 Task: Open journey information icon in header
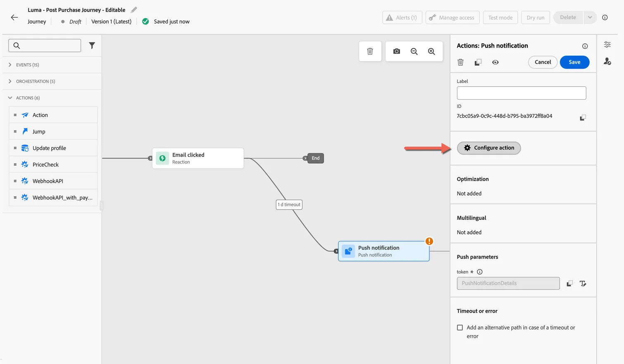pyautogui.click(x=605, y=17)
